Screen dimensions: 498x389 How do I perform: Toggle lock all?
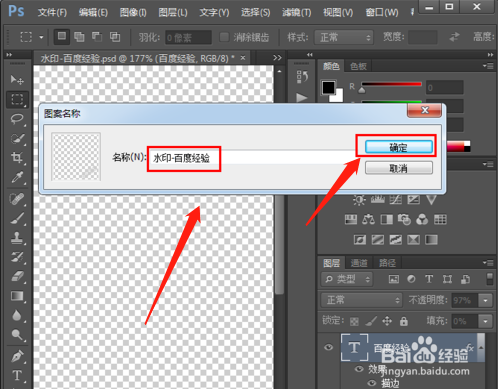(x=404, y=321)
